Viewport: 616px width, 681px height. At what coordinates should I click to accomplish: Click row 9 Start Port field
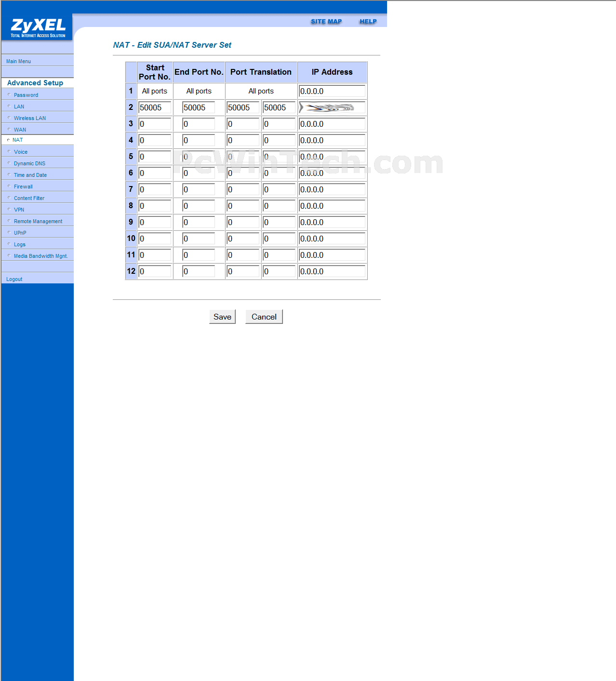coord(155,222)
